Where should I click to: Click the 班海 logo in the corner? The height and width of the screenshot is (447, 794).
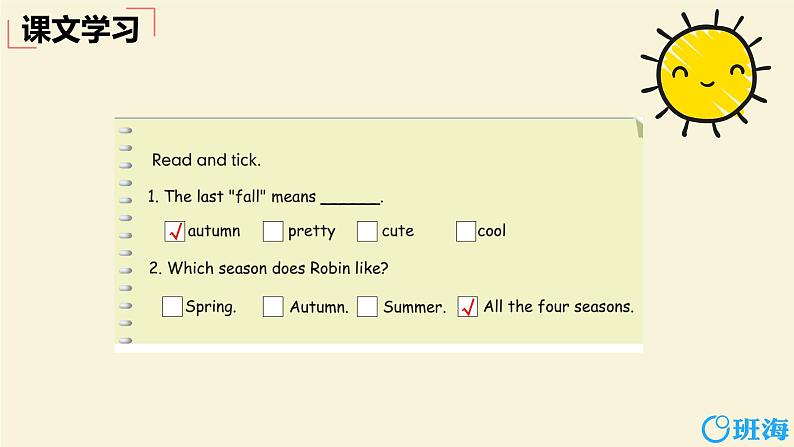(745, 429)
